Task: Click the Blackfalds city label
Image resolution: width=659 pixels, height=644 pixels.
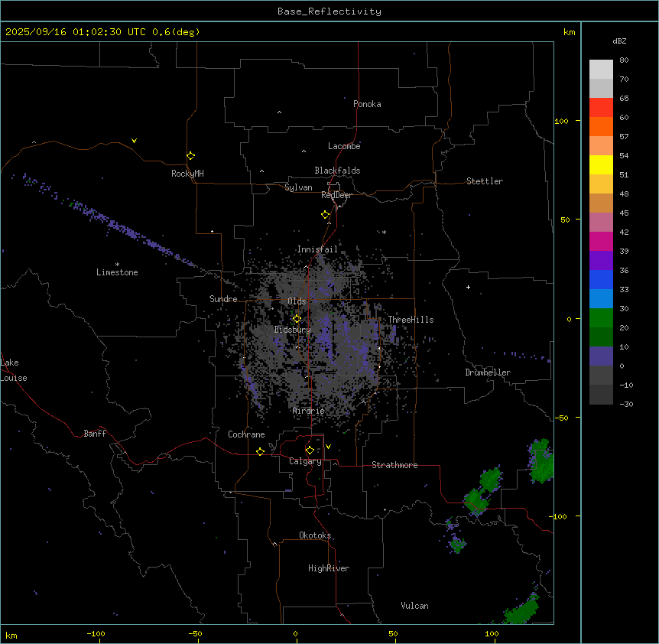Action: 337,171
